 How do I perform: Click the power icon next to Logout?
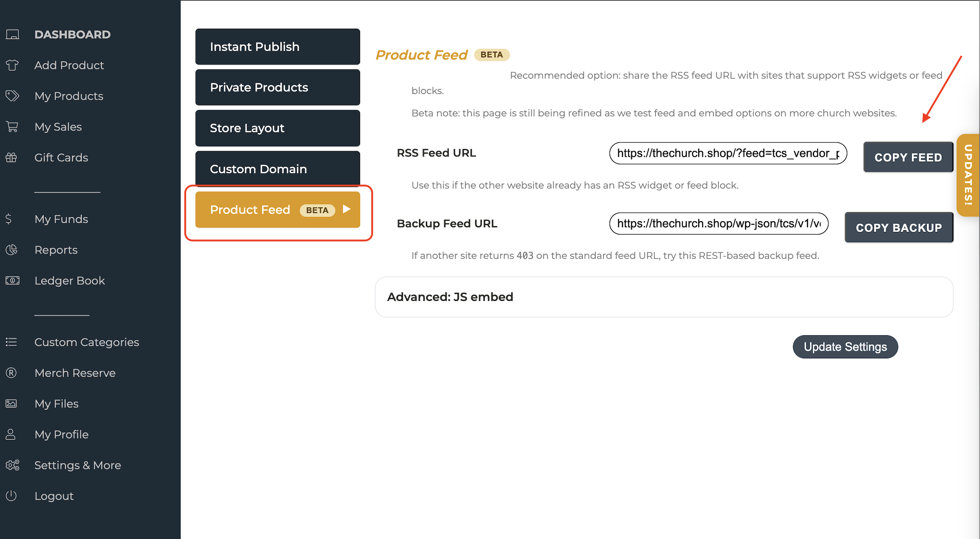11,496
